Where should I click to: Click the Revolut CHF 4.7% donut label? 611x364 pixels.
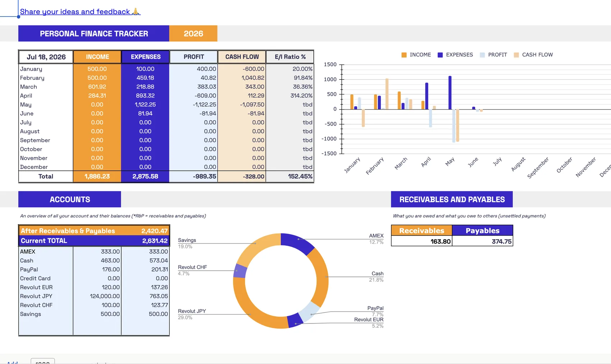[x=192, y=270]
